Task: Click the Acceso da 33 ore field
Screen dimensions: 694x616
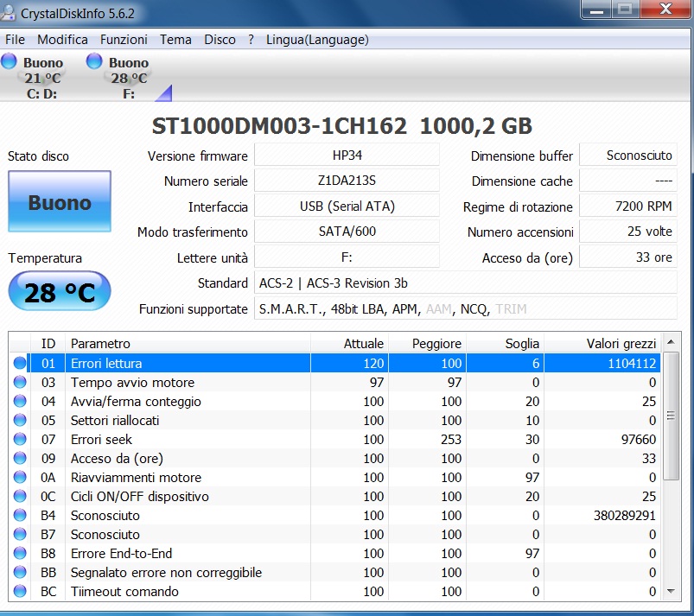Action: pyautogui.click(x=628, y=257)
